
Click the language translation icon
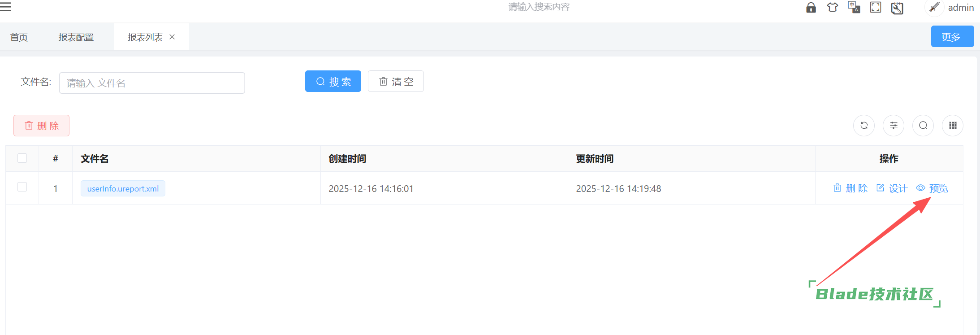854,8
